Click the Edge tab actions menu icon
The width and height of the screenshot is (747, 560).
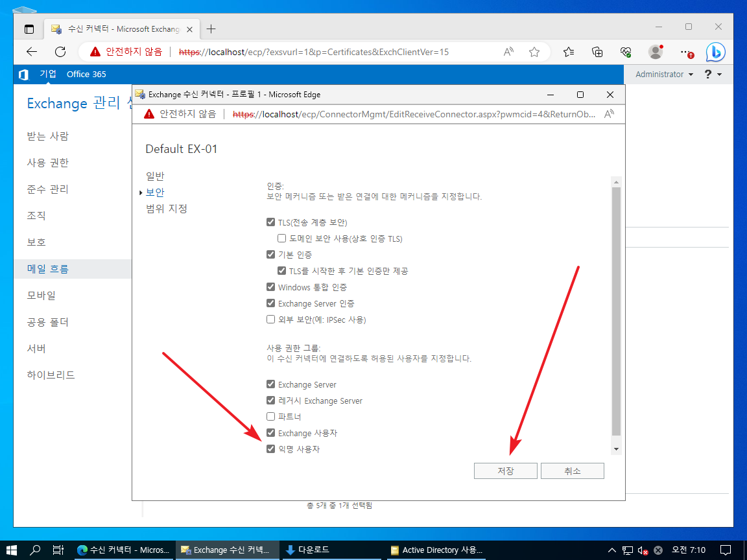(29, 29)
